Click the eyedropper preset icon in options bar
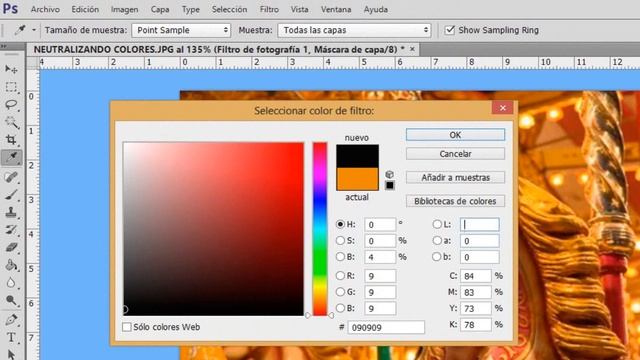Screen dimensions: 640x360 [x=20, y=30]
